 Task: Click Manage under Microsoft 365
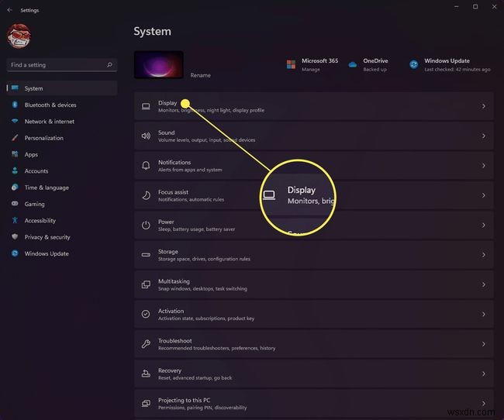[x=310, y=70]
